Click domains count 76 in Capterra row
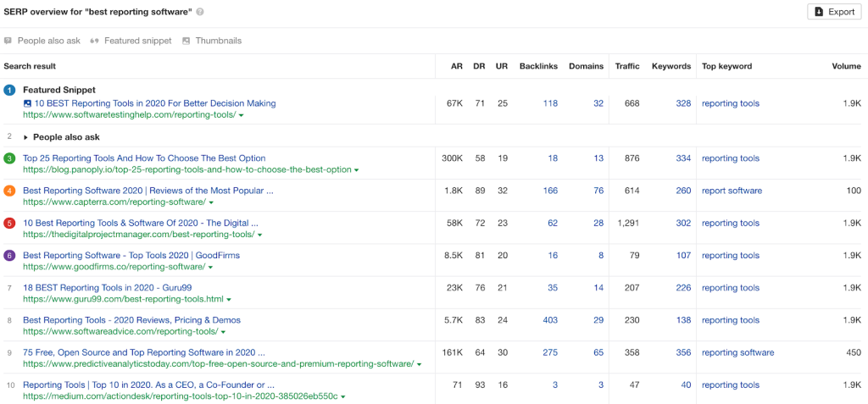Image resolution: width=868 pixels, height=404 pixels. point(598,191)
